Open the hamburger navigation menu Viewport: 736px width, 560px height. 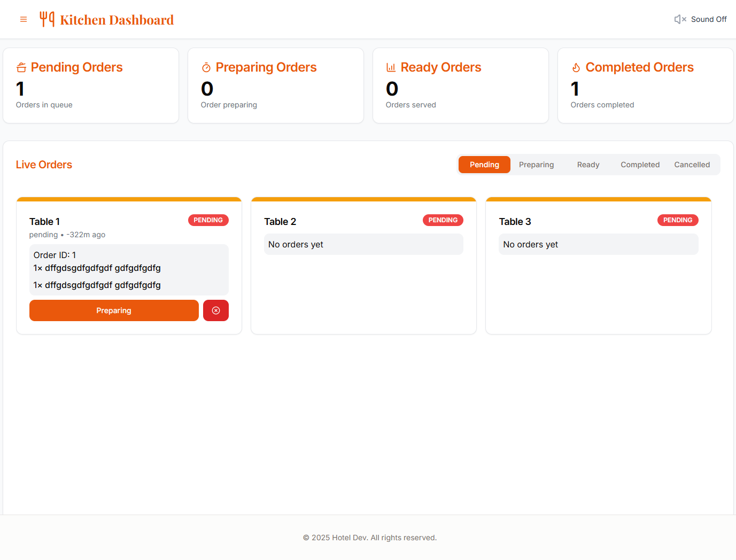24,19
